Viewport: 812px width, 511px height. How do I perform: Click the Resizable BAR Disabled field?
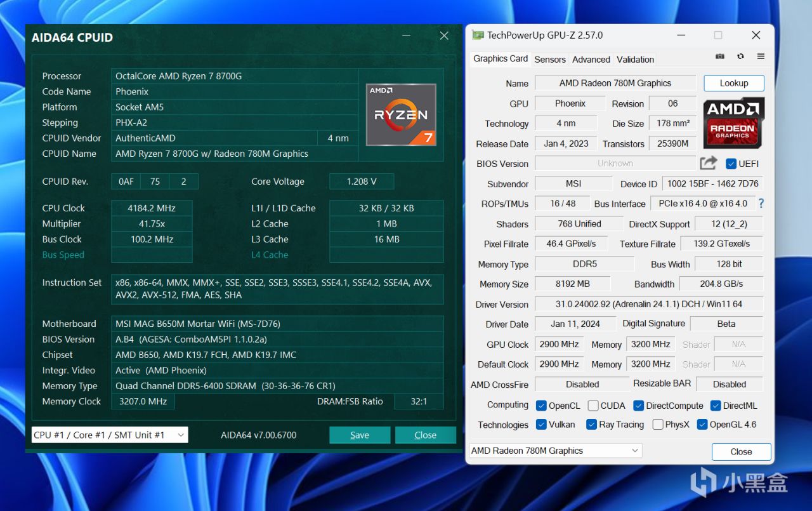[730, 384]
